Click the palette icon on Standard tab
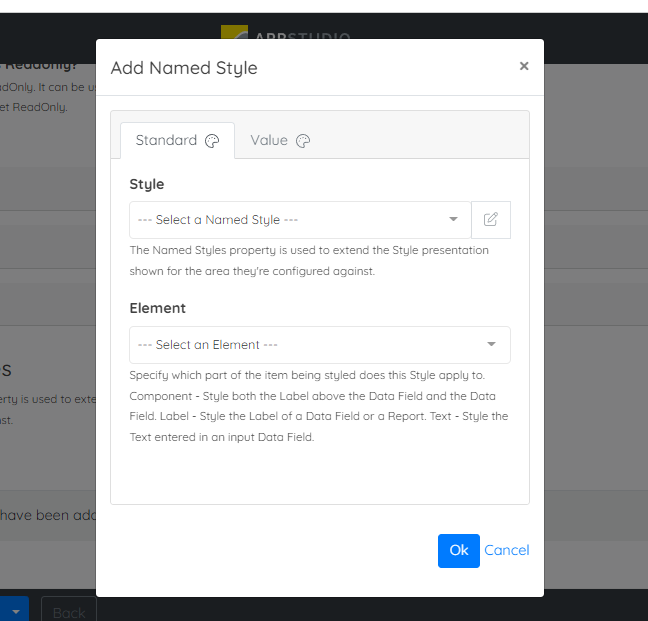Screen dimensions: 648x621 pos(212,141)
